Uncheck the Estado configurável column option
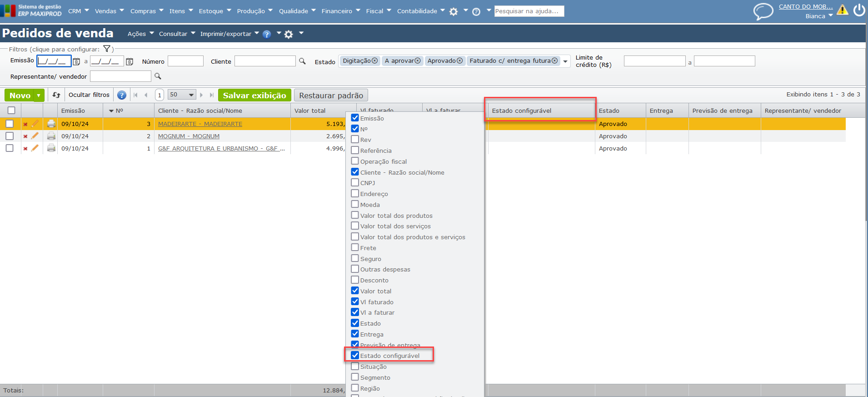Screen dimensions: 868x397 355,355
